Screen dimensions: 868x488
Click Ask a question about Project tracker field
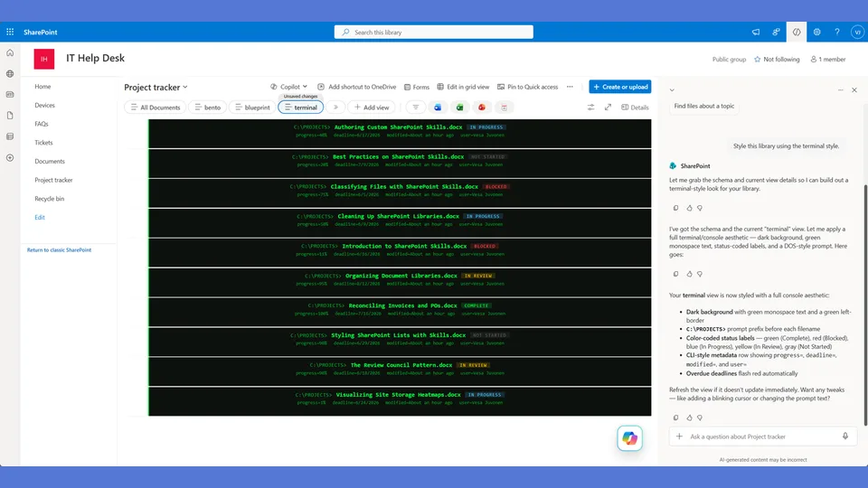[x=763, y=436]
